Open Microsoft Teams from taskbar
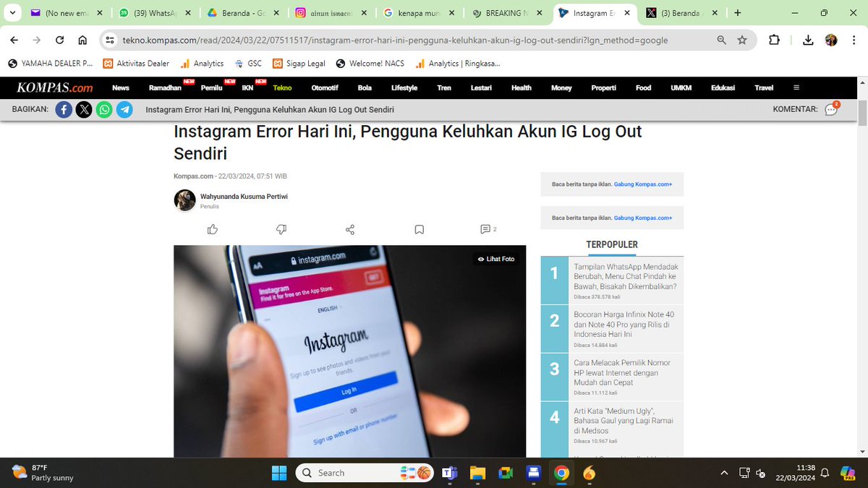The width and height of the screenshot is (868, 488). [449, 473]
